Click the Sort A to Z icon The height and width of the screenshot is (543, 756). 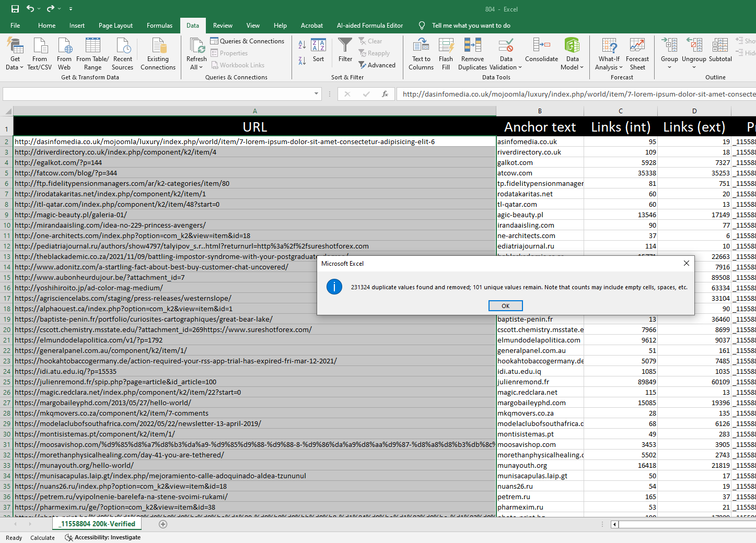(x=302, y=45)
